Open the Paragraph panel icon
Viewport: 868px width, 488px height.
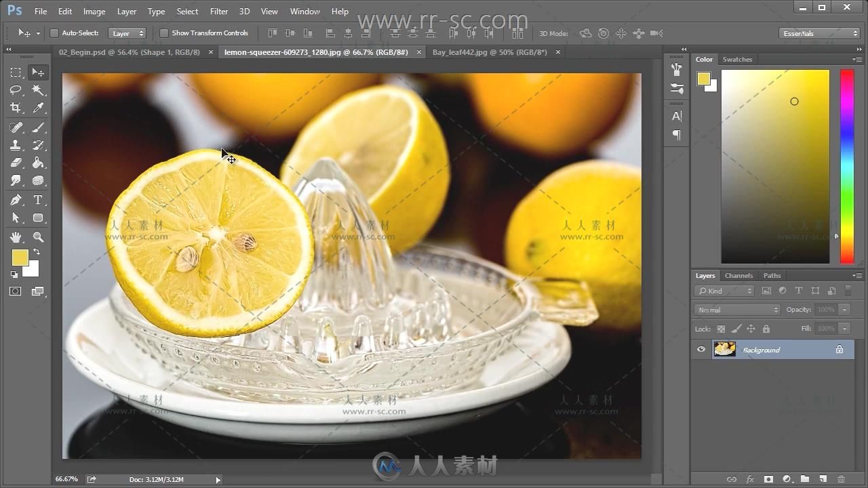pos(677,135)
